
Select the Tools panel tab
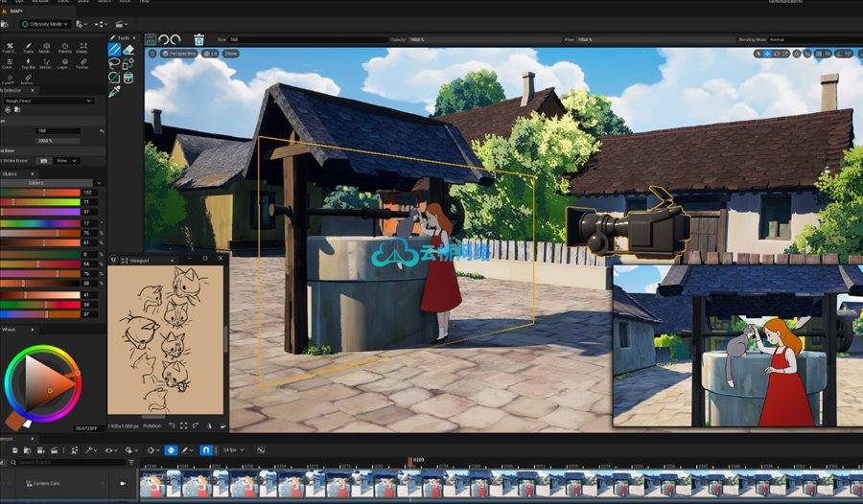tap(124, 38)
